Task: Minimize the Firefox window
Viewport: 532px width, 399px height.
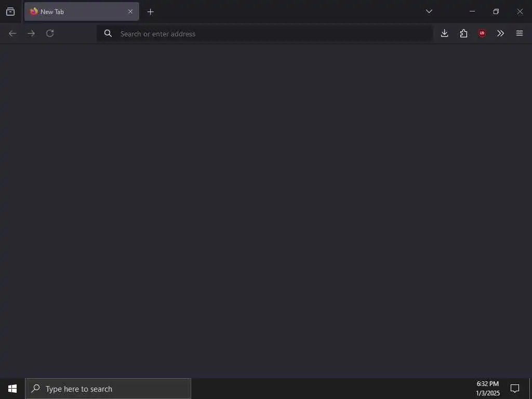Action: pyautogui.click(x=472, y=11)
